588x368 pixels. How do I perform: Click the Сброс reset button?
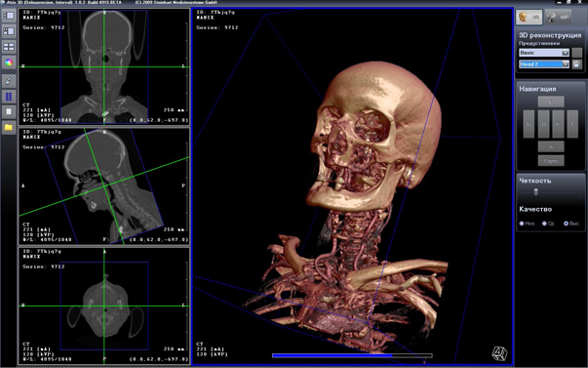(551, 161)
